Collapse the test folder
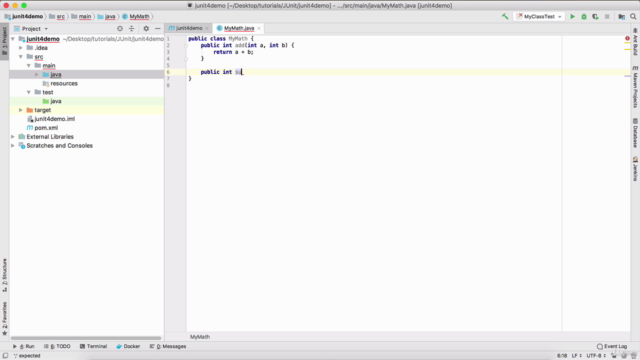Viewport: 640px width, 360px height. click(x=29, y=92)
